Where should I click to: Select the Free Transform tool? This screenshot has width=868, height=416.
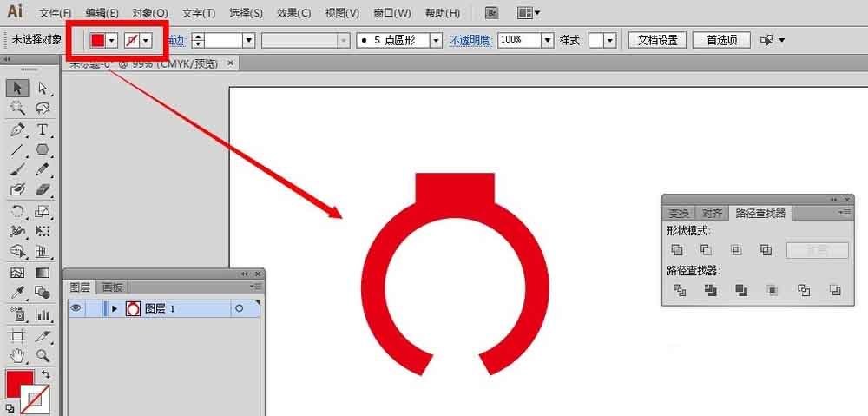coord(42,231)
